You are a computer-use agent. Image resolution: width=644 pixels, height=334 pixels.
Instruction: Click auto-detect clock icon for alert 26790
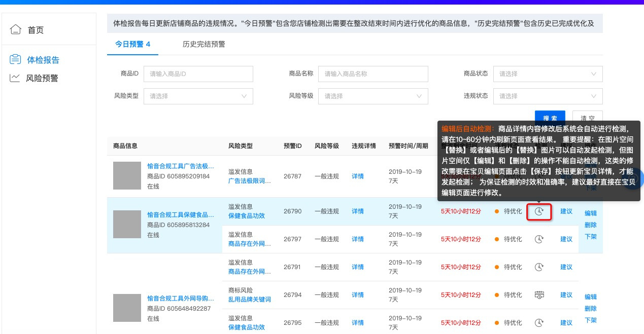click(539, 211)
